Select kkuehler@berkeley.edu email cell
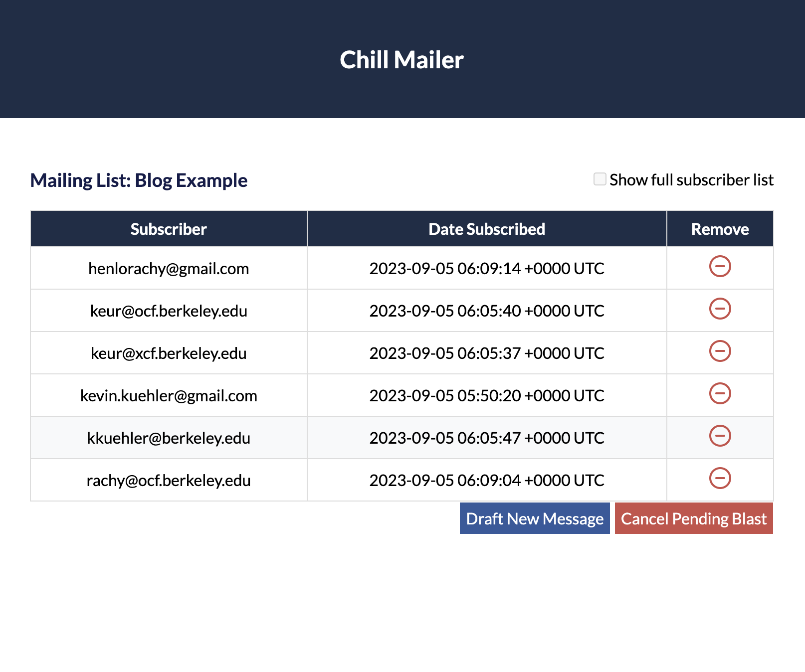805x672 pixels. 169,438
